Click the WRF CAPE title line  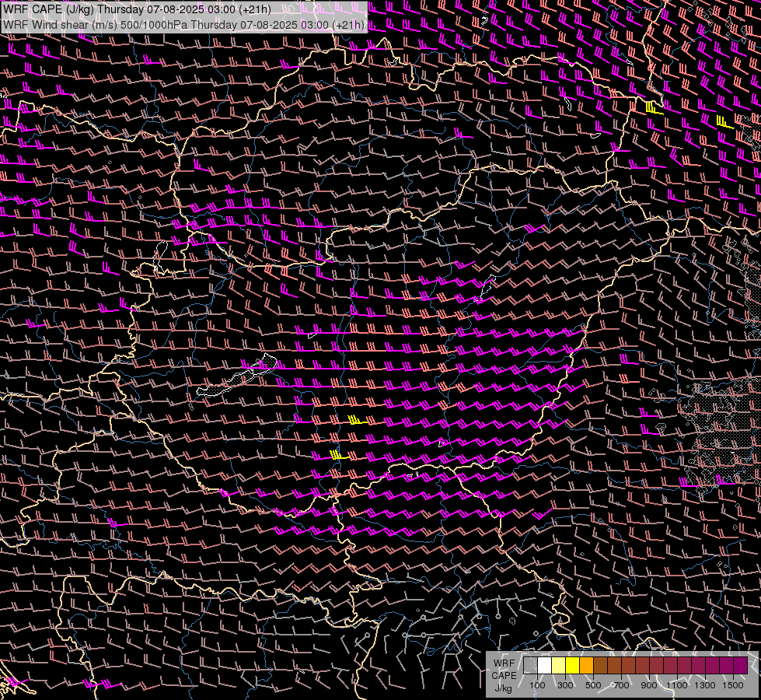[x=137, y=9]
